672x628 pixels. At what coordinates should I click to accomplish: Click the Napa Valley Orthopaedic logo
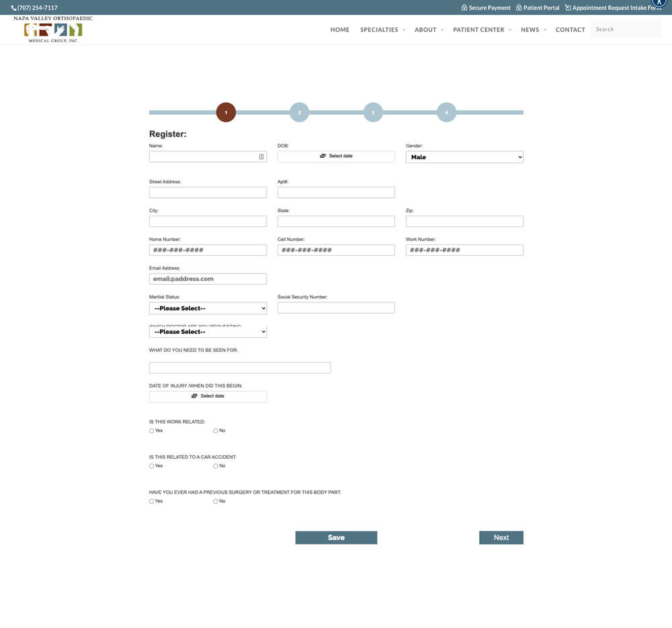[x=53, y=30]
